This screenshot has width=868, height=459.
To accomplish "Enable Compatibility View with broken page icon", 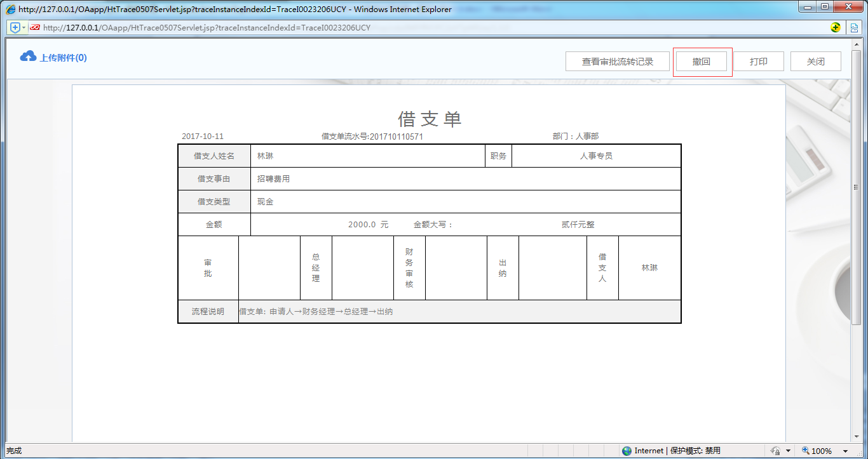I will 854,27.
